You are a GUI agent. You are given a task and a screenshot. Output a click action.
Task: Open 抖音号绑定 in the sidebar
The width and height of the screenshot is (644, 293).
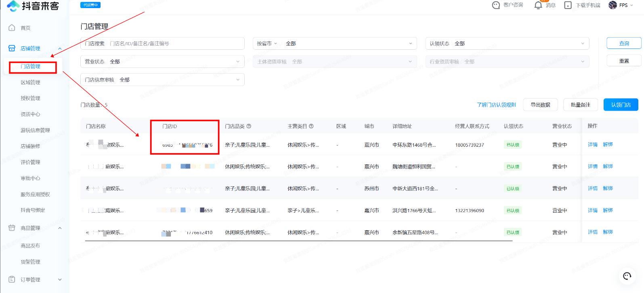(x=33, y=210)
